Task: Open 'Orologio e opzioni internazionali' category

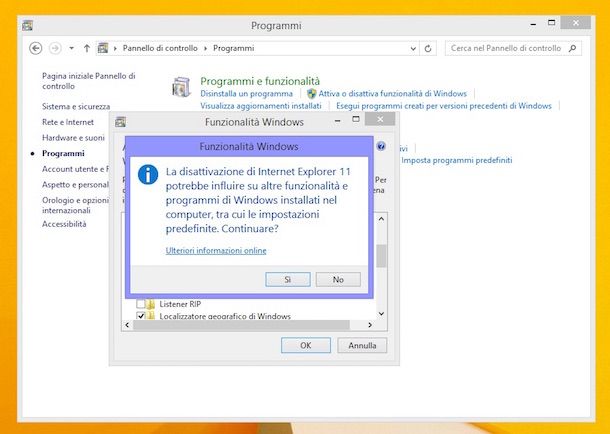Action: [x=75, y=205]
